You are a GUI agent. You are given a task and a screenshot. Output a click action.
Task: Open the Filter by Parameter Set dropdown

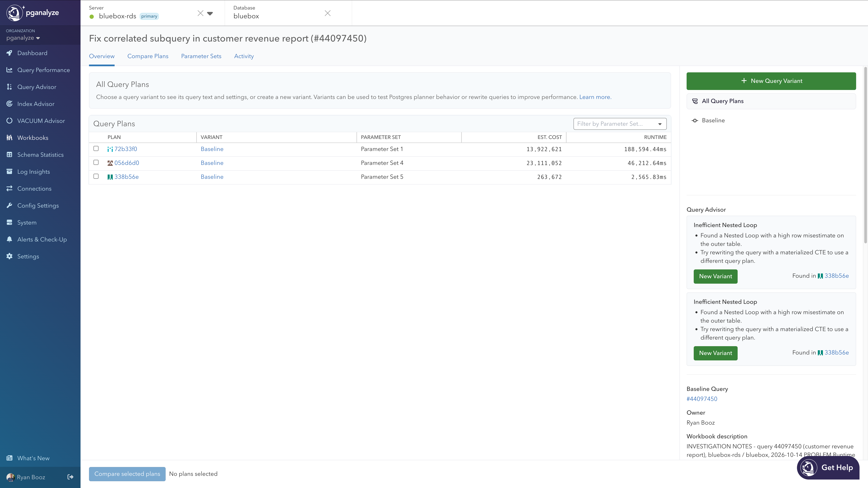coord(620,124)
